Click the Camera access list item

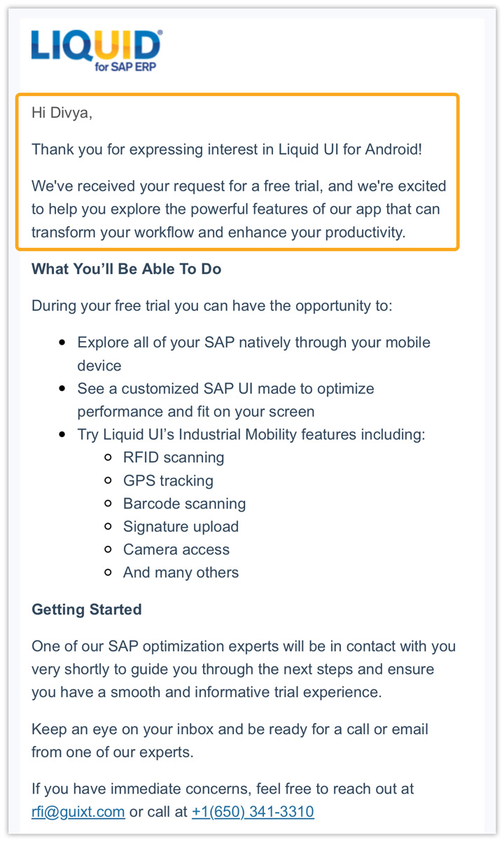(176, 550)
